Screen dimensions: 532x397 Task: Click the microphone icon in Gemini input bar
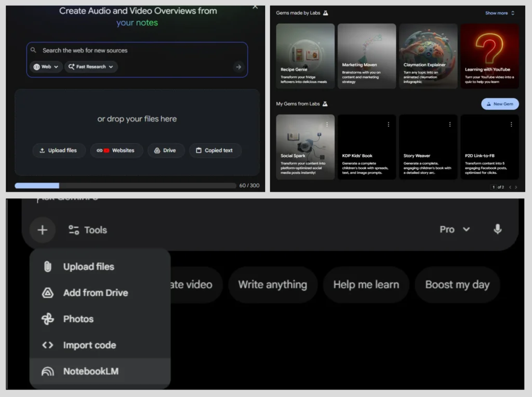coord(498,230)
